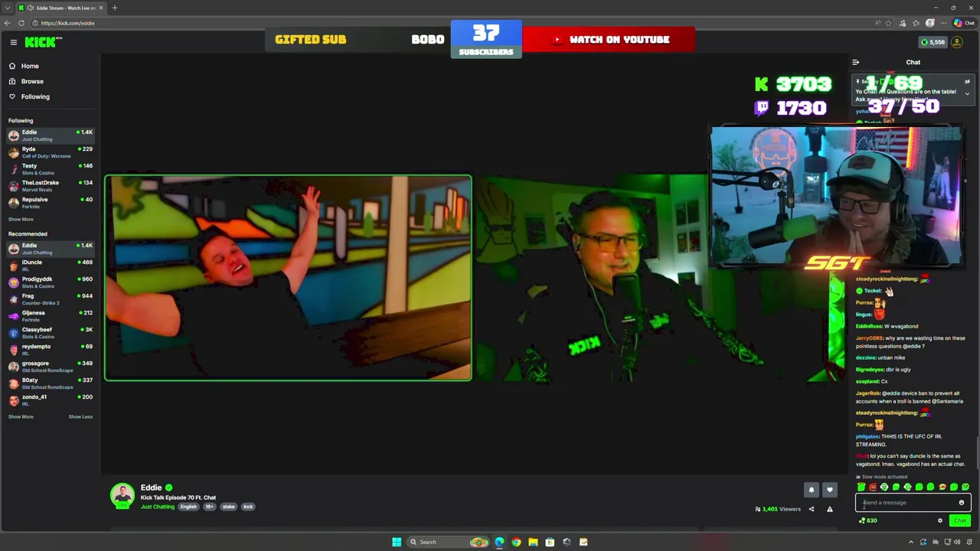The width and height of the screenshot is (980, 551).
Task: Collapse Recommended list with Show Less
Action: click(x=80, y=416)
